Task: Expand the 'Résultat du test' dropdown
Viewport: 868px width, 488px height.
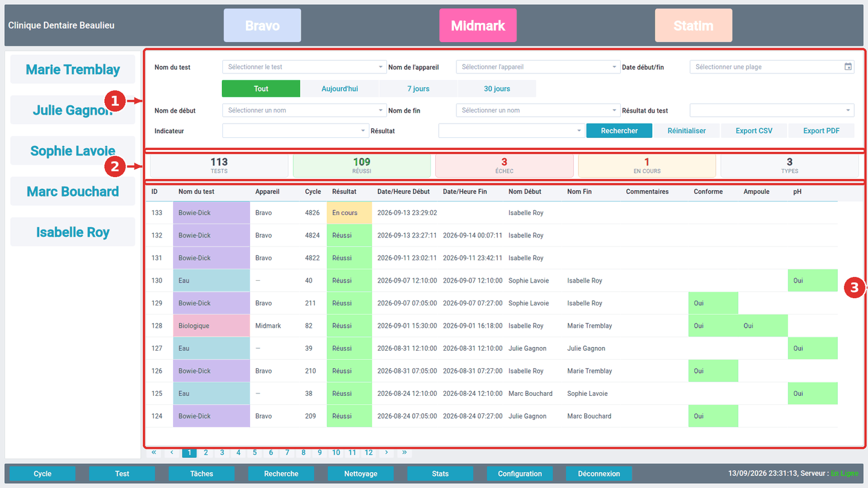Action: coord(772,110)
